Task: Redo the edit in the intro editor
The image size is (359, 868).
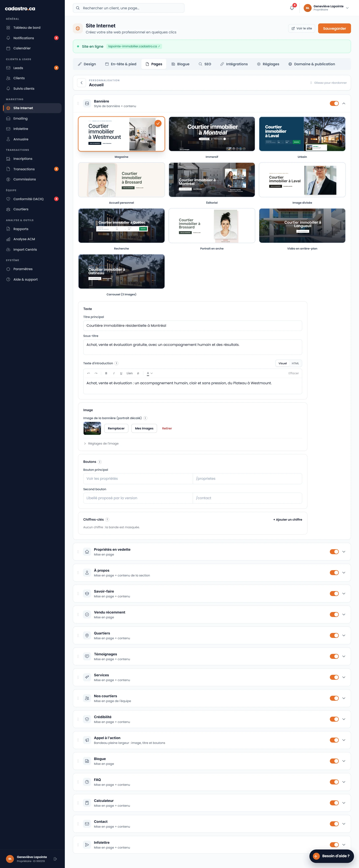Action: (96, 373)
